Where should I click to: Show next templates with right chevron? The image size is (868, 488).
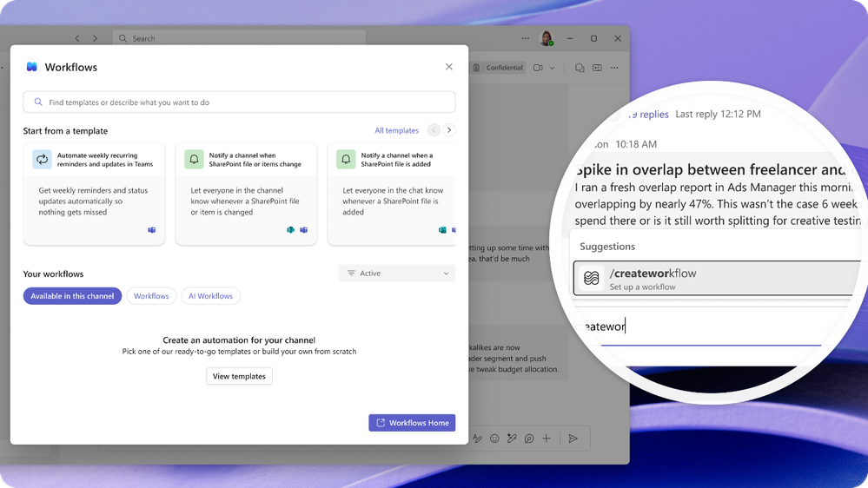point(449,130)
